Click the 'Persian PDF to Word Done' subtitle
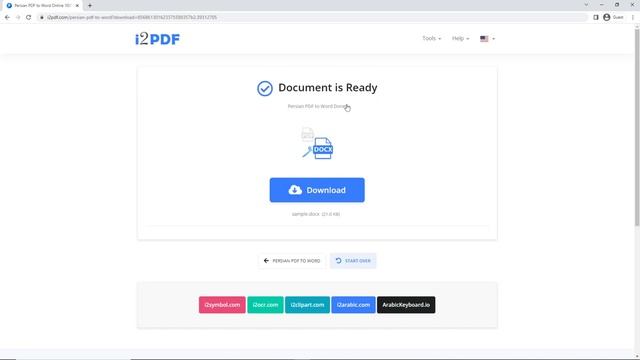The width and height of the screenshot is (640, 360). (318, 106)
